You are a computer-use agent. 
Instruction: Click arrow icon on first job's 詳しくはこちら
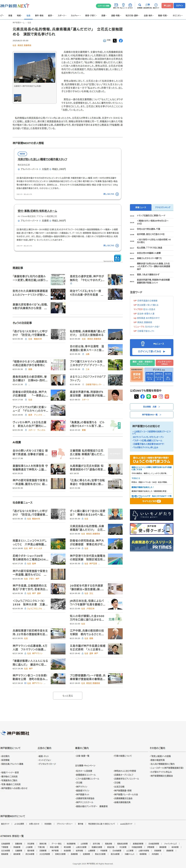[x=117, y=194]
